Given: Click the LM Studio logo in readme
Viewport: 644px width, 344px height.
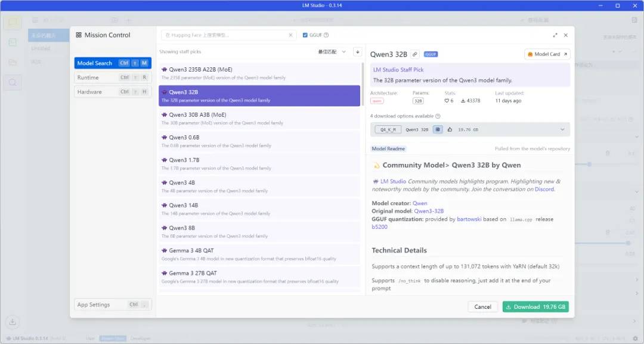Looking at the screenshot, I should 376,181.
